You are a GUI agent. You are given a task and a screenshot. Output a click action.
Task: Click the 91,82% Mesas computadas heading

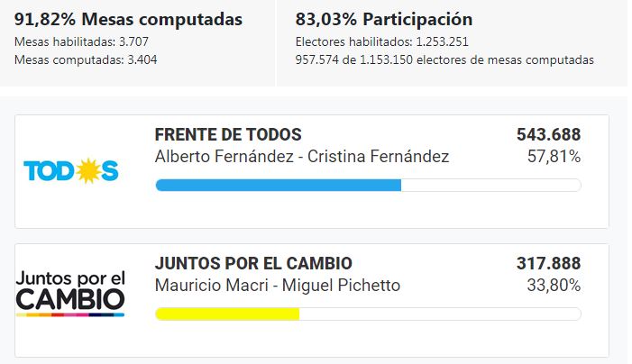pos(128,19)
